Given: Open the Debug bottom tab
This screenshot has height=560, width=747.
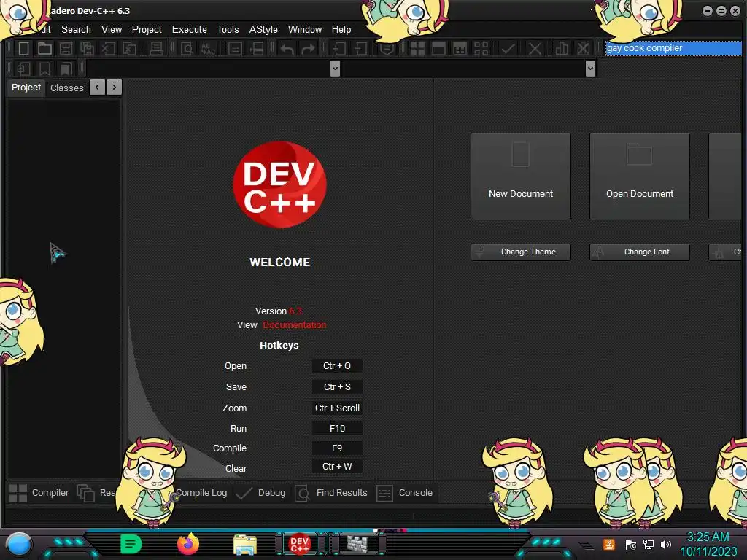Looking at the screenshot, I should (x=260, y=493).
